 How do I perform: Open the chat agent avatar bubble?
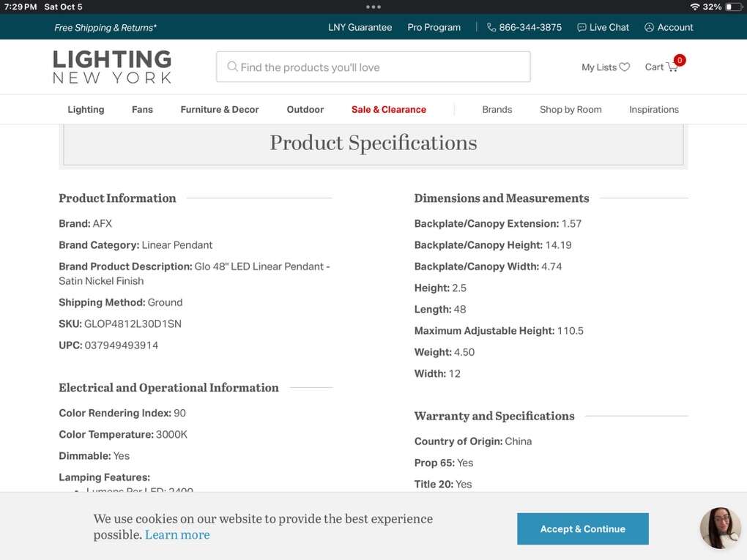pyautogui.click(x=720, y=528)
